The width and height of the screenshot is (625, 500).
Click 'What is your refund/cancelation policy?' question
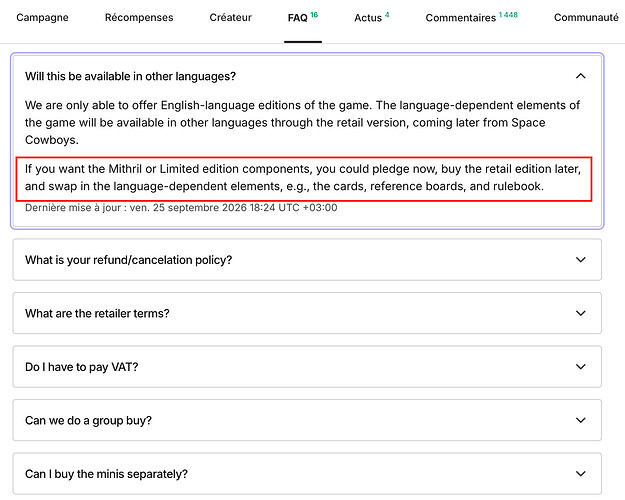[x=128, y=260]
